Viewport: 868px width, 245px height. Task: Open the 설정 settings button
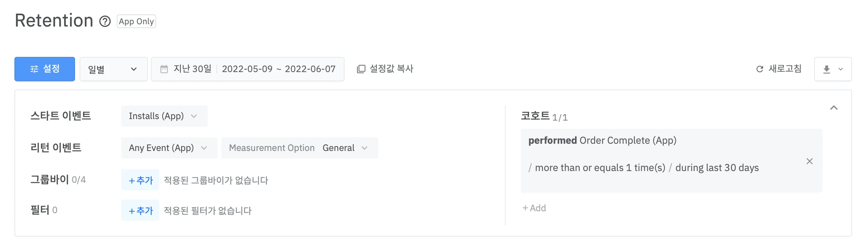(x=45, y=69)
